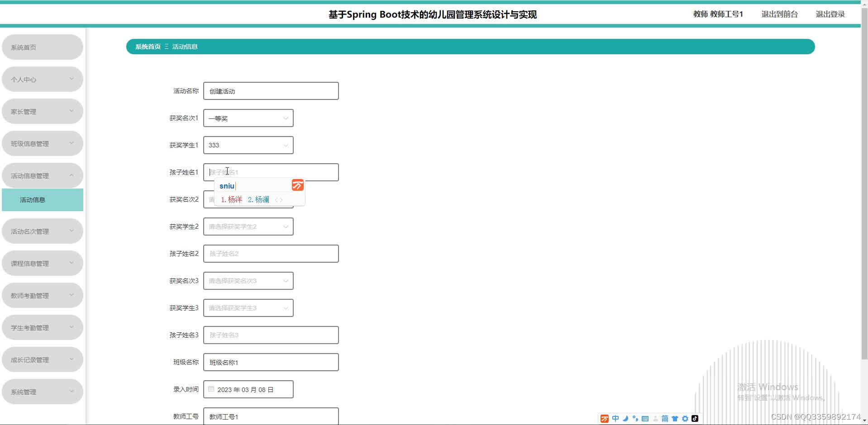Open IME settings gear icon
868x425 pixels.
point(685,419)
